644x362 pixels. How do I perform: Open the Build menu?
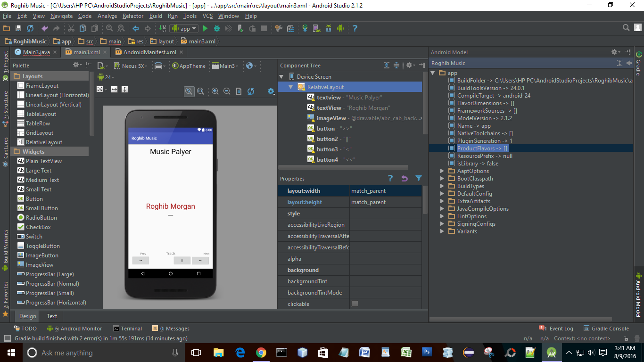click(x=156, y=16)
